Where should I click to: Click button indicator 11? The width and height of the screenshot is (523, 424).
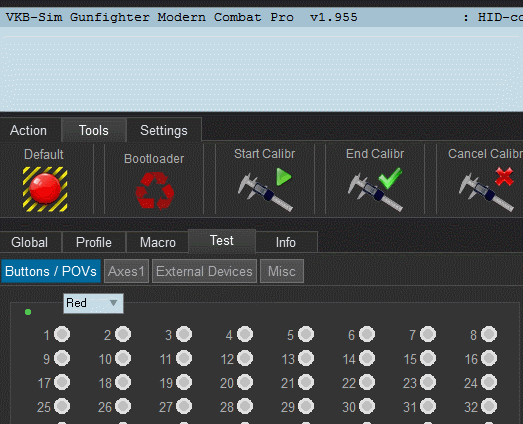184,358
